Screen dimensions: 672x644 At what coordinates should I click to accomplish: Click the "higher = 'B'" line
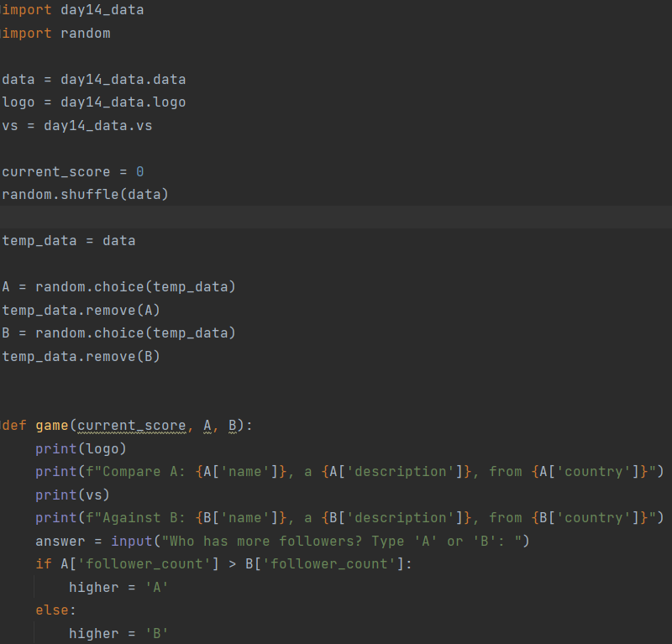click(118, 633)
